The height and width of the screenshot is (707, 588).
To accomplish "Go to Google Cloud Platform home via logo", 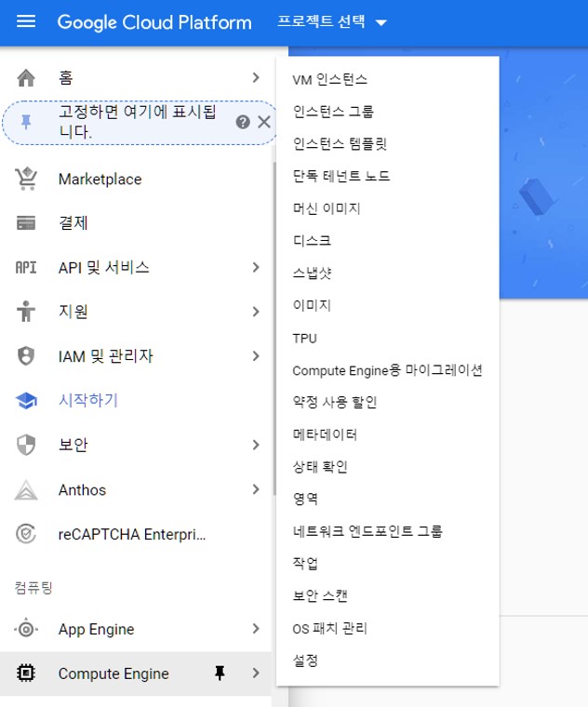I will pyautogui.click(x=154, y=22).
